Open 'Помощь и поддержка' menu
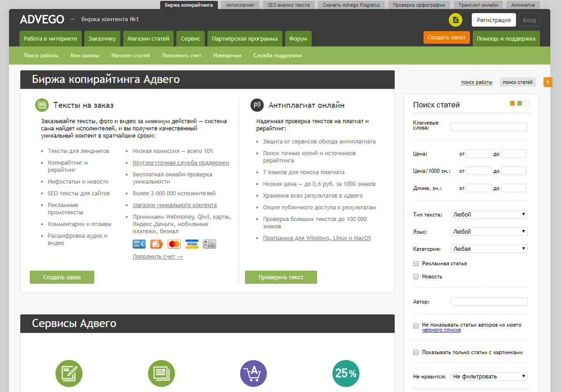 click(506, 38)
